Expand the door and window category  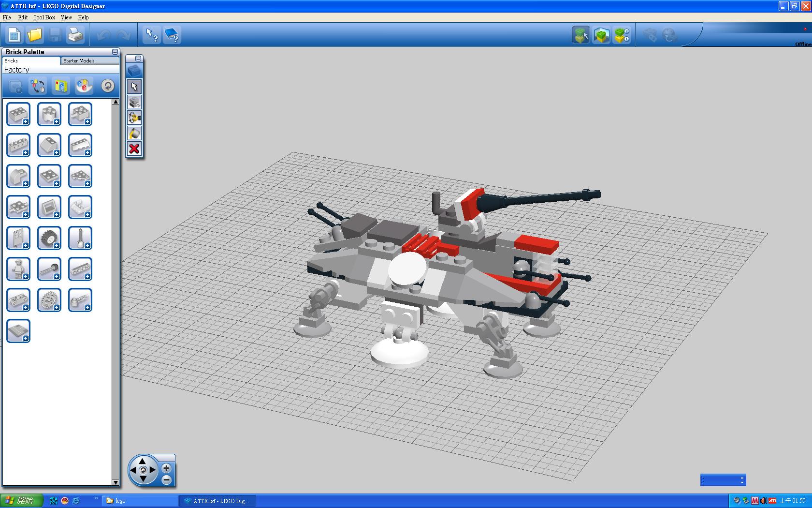pos(18,238)
